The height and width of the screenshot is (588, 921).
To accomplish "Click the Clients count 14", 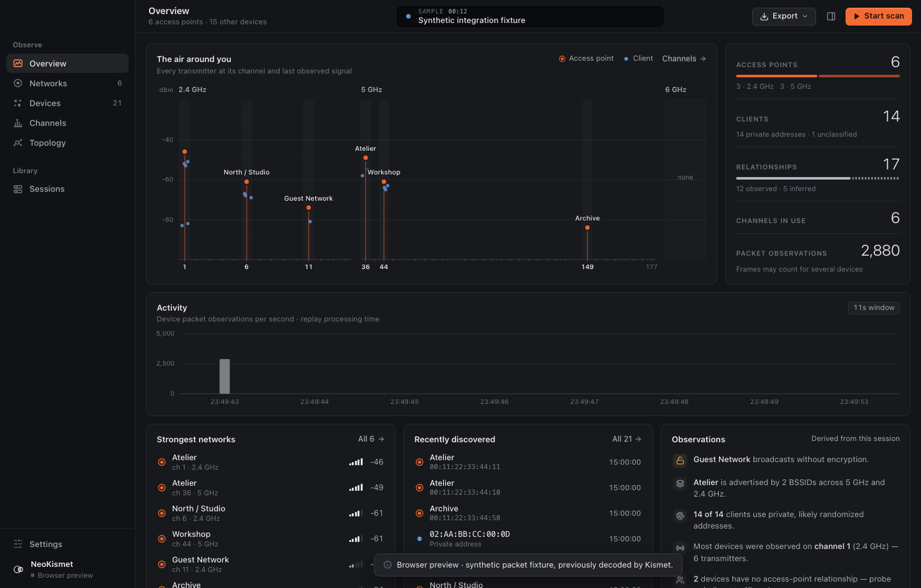I will click(891, 116).
